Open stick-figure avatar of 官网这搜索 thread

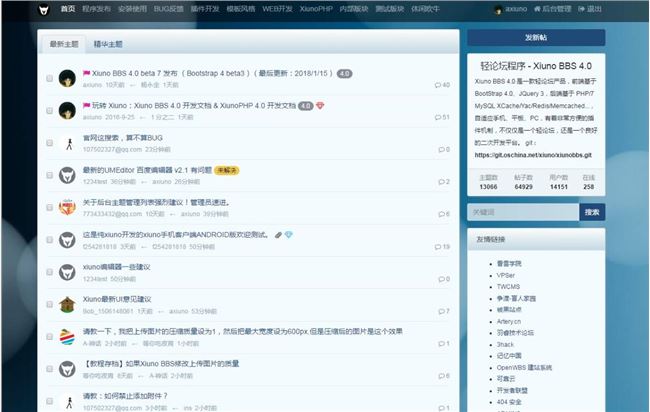pyautogui.click(x=67, y=143)
